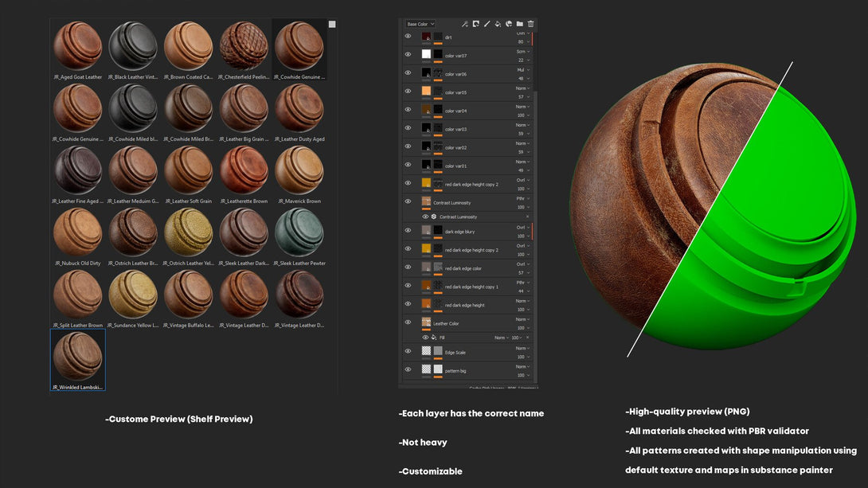868x488 pixels.
Task: Open Pthr blend dropdown of red dark edge height copy 1
Action: 523,282
